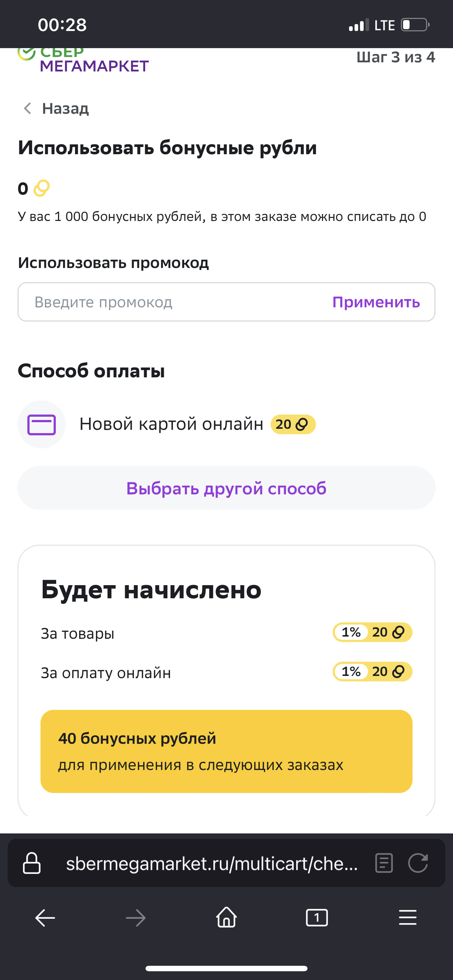Tap the sbermegamarket.ru URL text
This screenshot has width=453, height=980.
(212, 864)
